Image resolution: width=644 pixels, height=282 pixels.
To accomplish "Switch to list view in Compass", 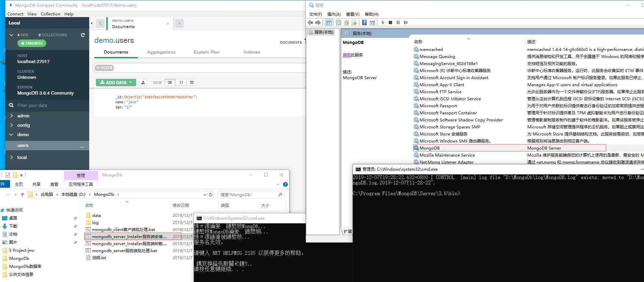I will (x=170, y=82).
